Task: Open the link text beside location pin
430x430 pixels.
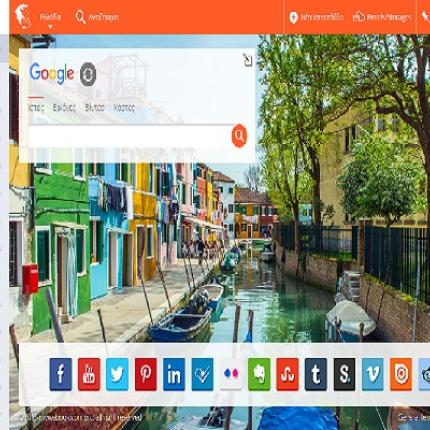Action: point(322,17)
